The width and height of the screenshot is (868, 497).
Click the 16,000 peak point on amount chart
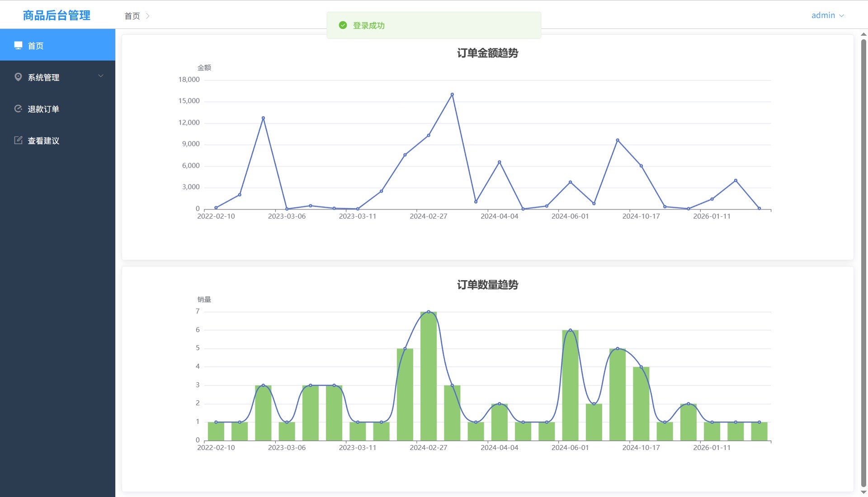tap(452, 94)
